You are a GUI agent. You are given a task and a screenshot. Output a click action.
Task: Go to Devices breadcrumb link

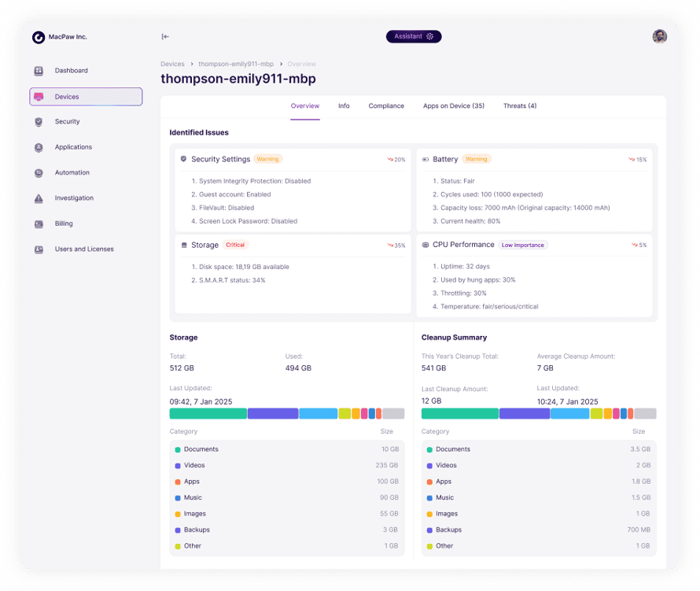coord(172,64)
